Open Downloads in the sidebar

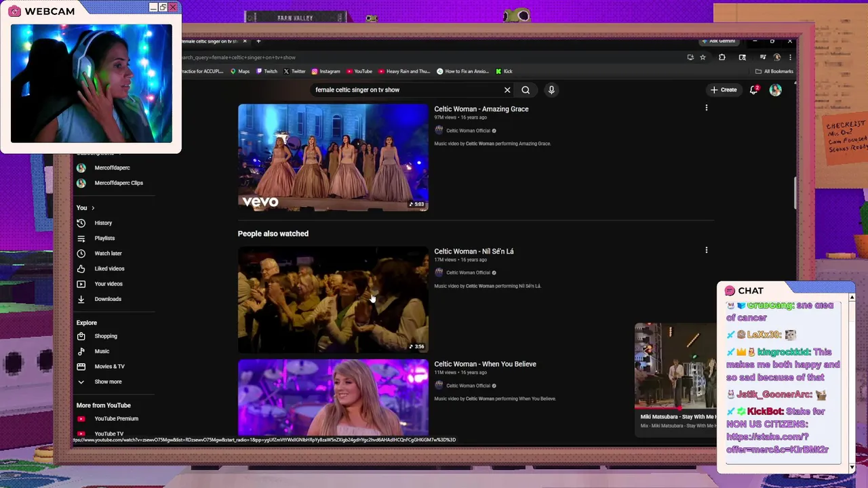[108, 299]
